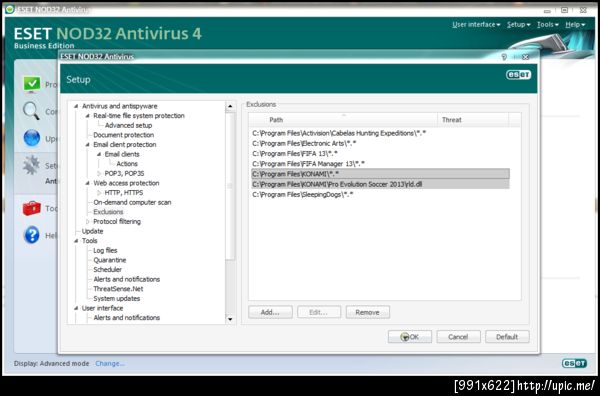Select the Update globe icon
The width and height of the screenshot is (600, 396).
pyautogui.click(x=32, y=138)
